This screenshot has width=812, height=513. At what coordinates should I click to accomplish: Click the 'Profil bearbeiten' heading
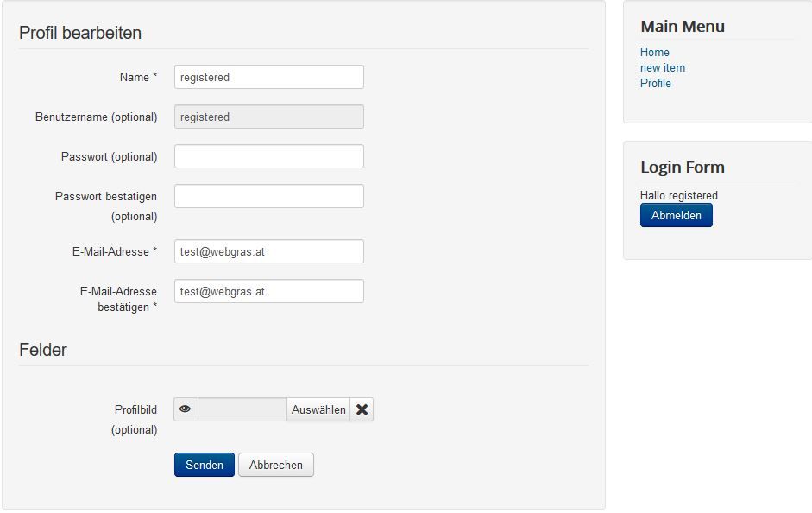click(79, 33)
